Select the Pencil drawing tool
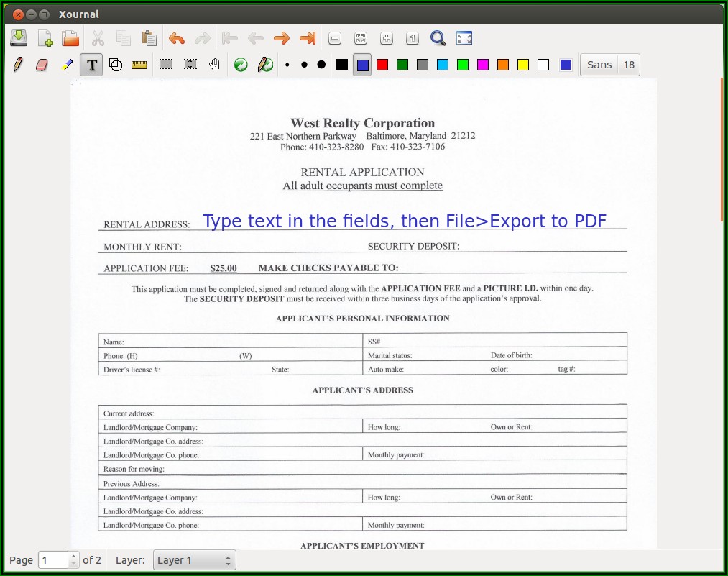 point(18,65)
